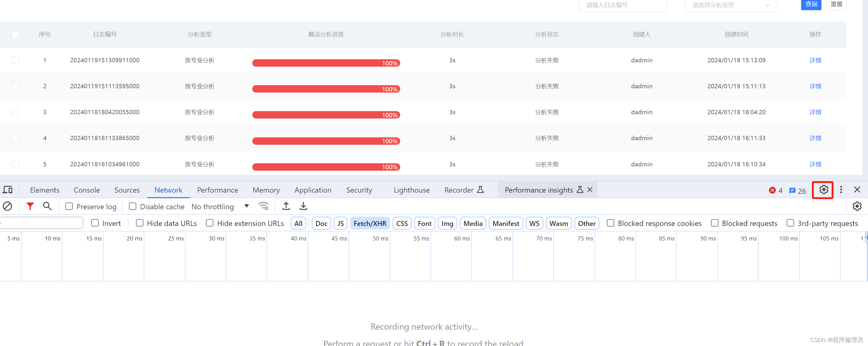
Task: Click the import HAR file upload icon
Action: pyautogui.click(x=286, y=206)
